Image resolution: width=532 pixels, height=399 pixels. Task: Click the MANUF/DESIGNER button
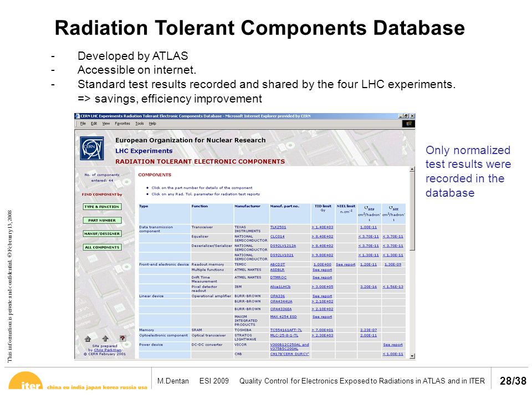102,234
